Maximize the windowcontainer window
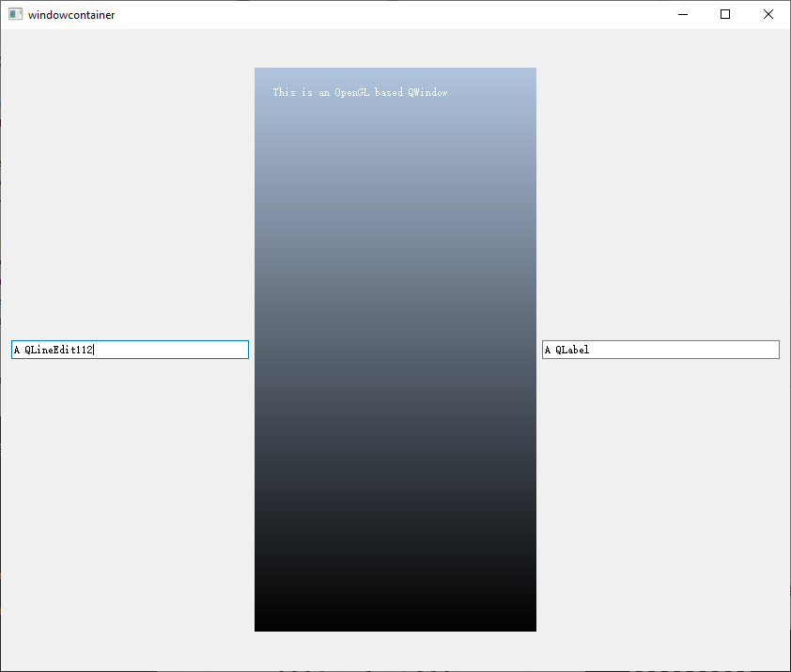 click(x=725, y=15)
